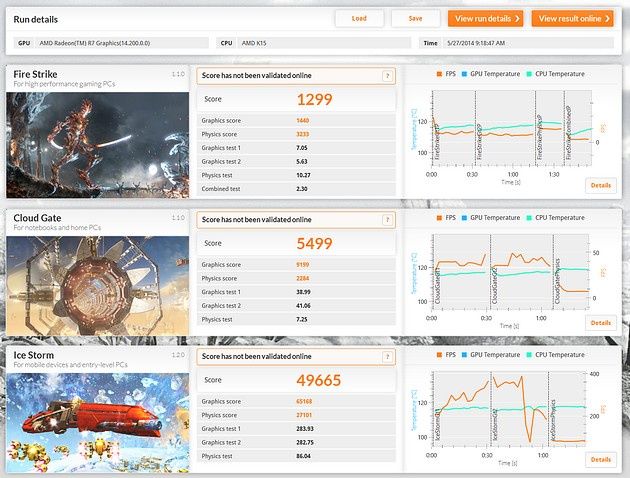This screenshot has height=478, width=630.
Task: Click the Cloud Gate title heading
Action: [x=37, y=218]
